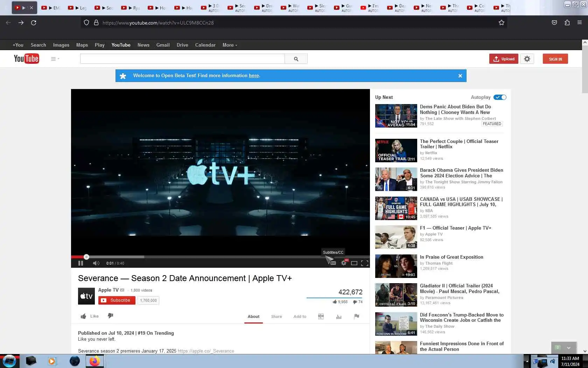The image size is (588, 368).
Task: Switch to the About tab
Action: (253, 316)
